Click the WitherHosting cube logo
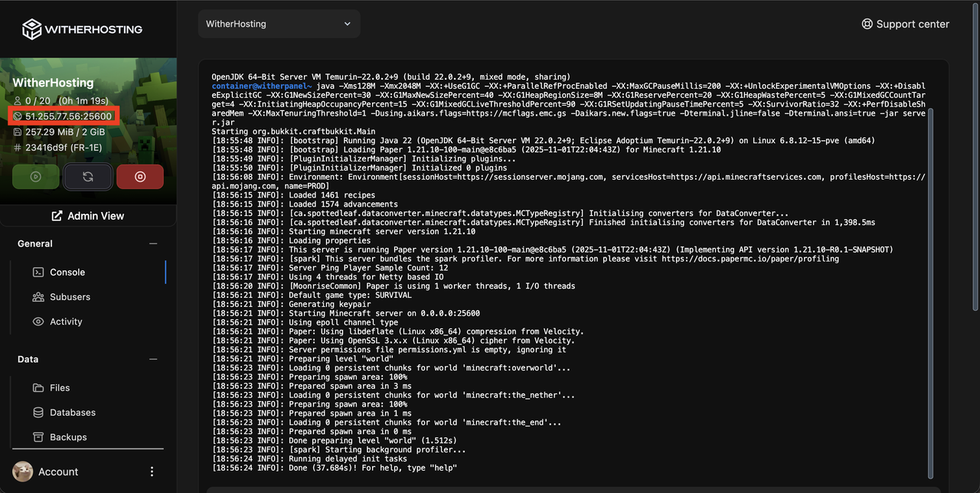This screenshot has width=980, height=493. point(31,29)
